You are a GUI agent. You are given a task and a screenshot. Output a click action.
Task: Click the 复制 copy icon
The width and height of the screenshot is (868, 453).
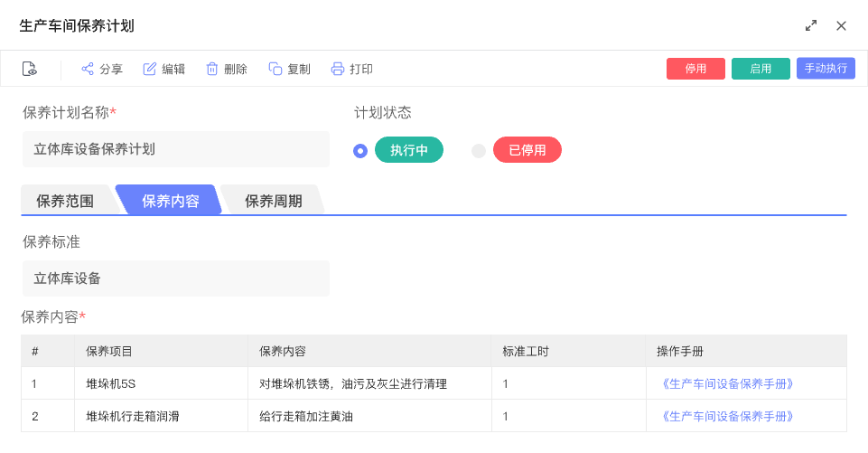(x=275, y=69)
